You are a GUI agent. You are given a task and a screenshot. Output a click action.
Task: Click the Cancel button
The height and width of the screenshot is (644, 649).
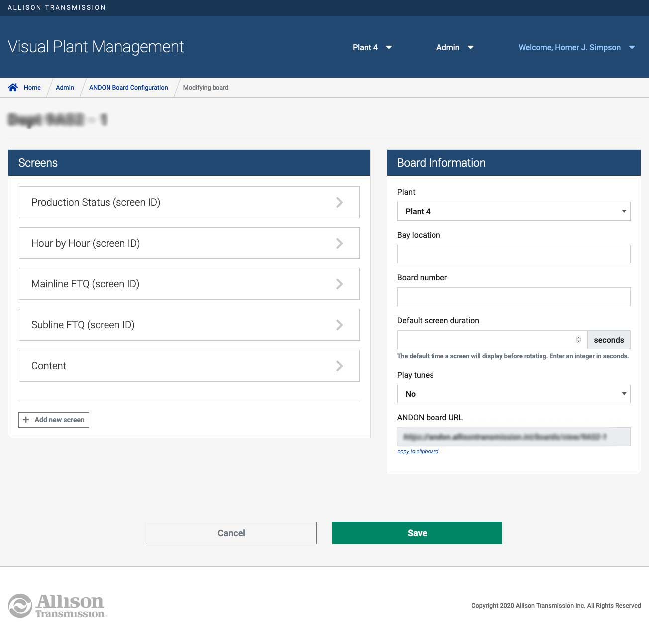pos(231,533)
